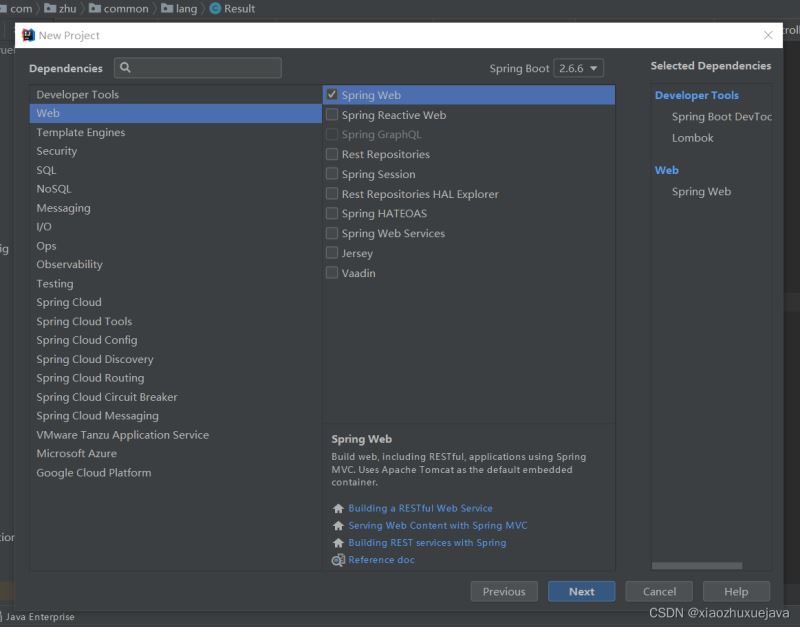Screen dimensions: 800x627
Task: Open the Building a RESTful Web Service link
Action: pos(420,508)
